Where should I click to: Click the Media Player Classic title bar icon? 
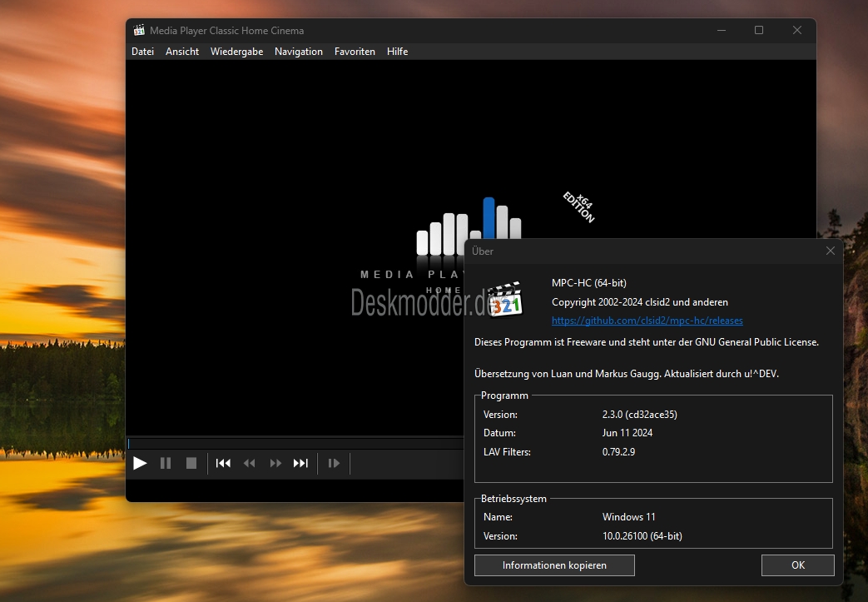(x=139, y=31)
